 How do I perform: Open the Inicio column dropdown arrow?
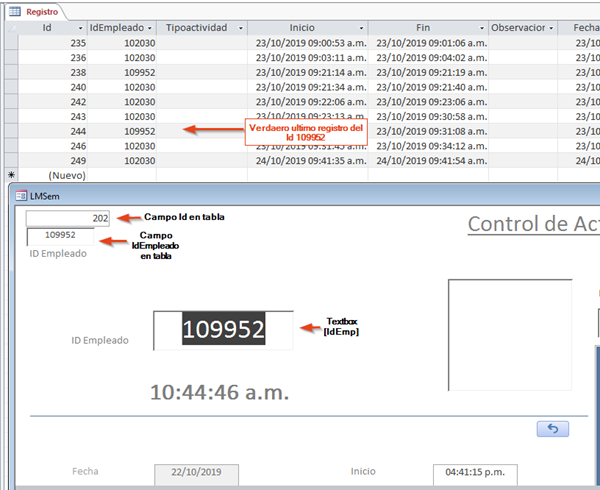359,28
